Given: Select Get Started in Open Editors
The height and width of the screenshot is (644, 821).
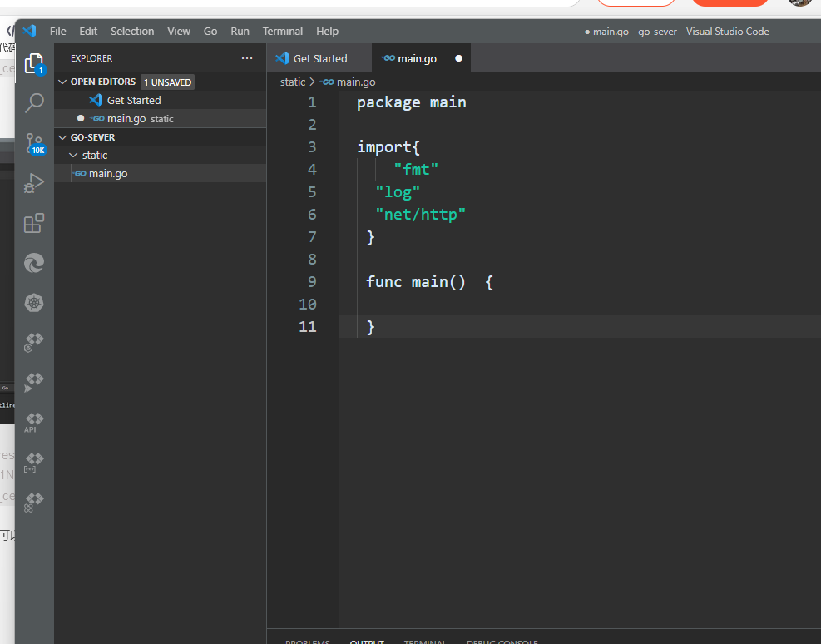Looking at the screenshot, I should [161, 100].
